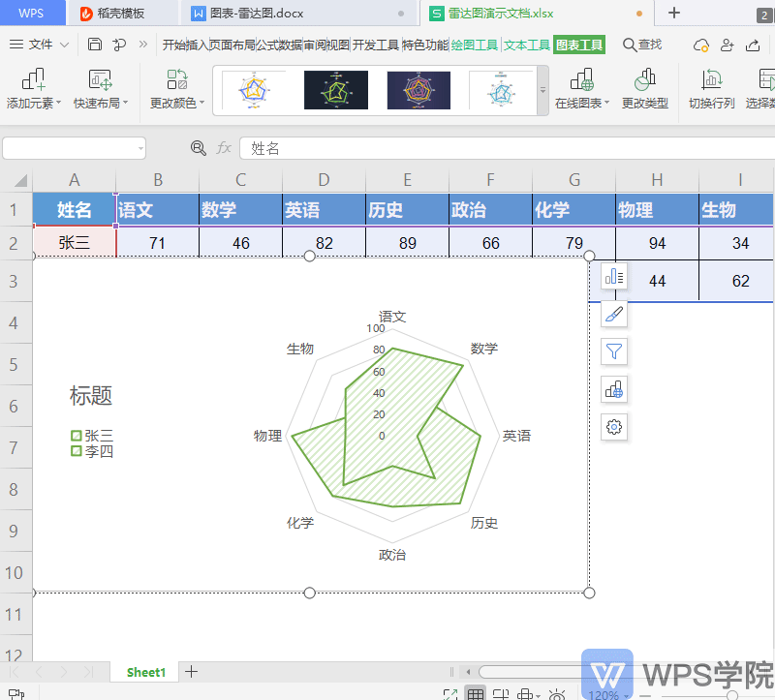Add a new sheet with plus button

click(191, 671)
